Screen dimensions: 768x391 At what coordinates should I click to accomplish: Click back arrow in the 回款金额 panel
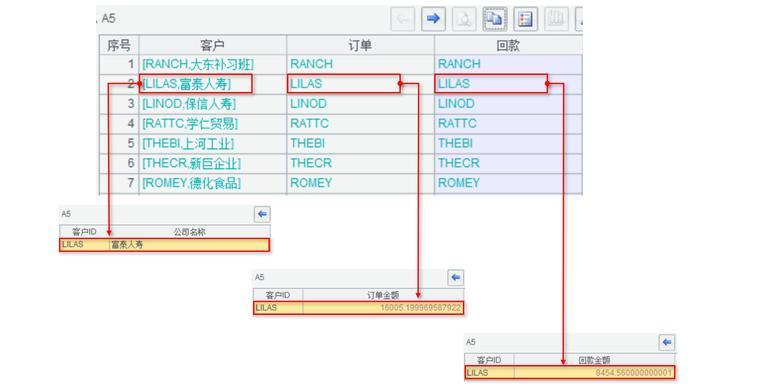[667, 342]
